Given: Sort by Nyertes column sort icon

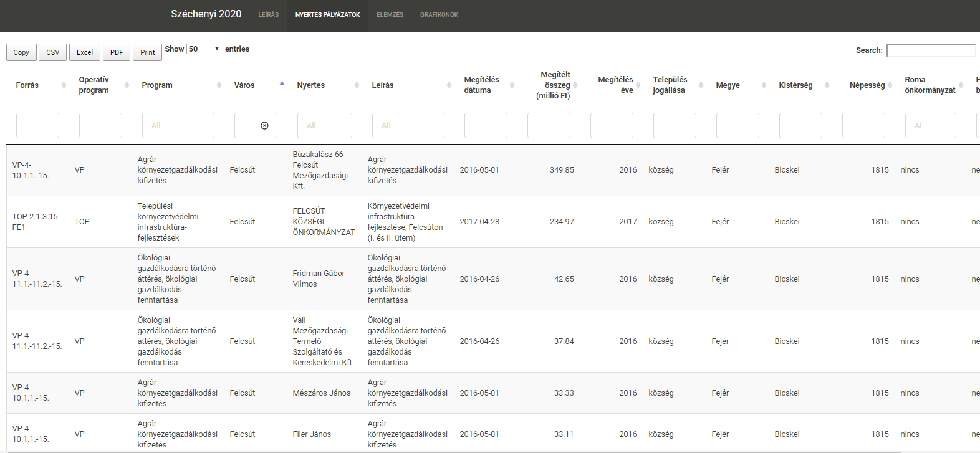Looking at the screenshot, I should point(357,85).
